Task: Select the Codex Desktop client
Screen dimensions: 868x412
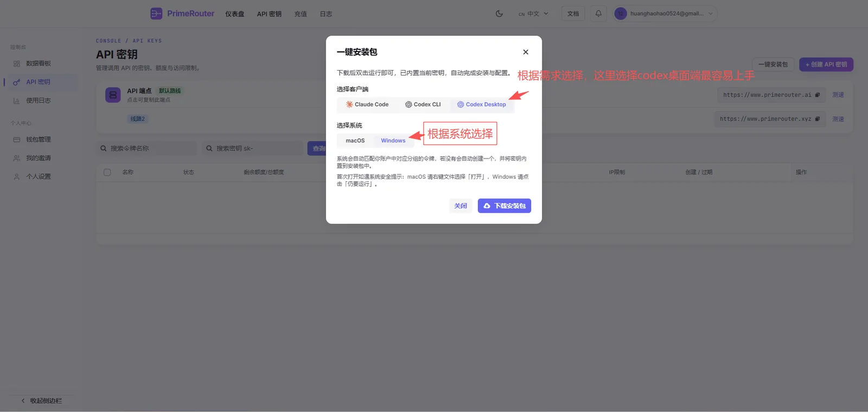Action: coord(482,104)
